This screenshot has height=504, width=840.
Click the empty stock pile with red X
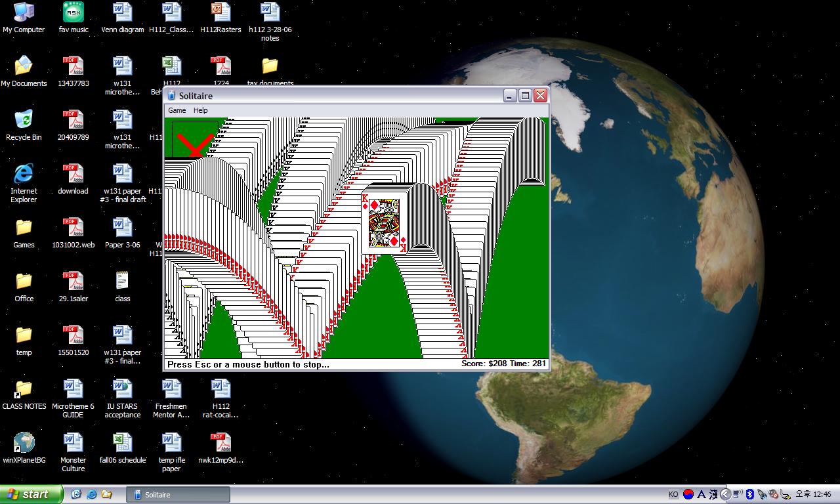click(195, 140)
